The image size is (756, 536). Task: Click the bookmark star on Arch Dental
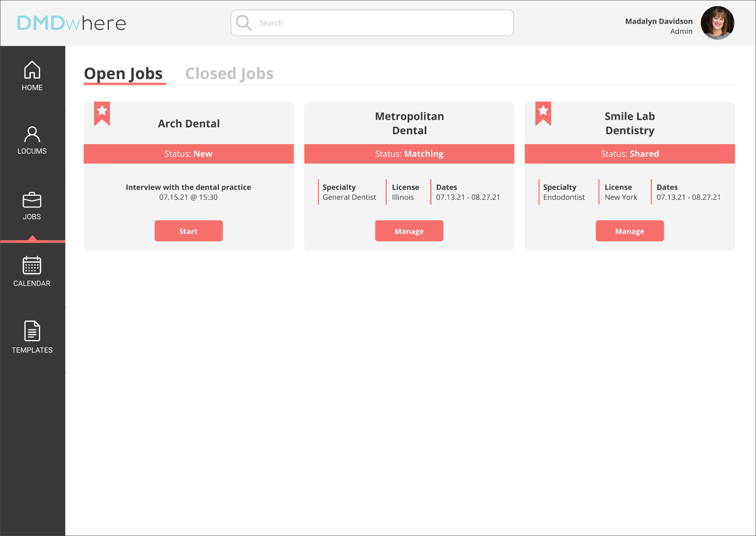(x=102, y=113)
